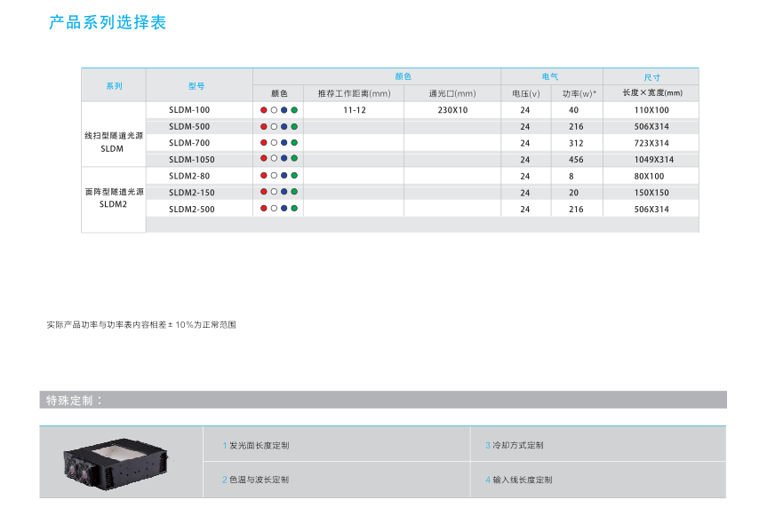759x532 pixels.
Task: Click working distance value 11-12
Action: pos(355,110)
